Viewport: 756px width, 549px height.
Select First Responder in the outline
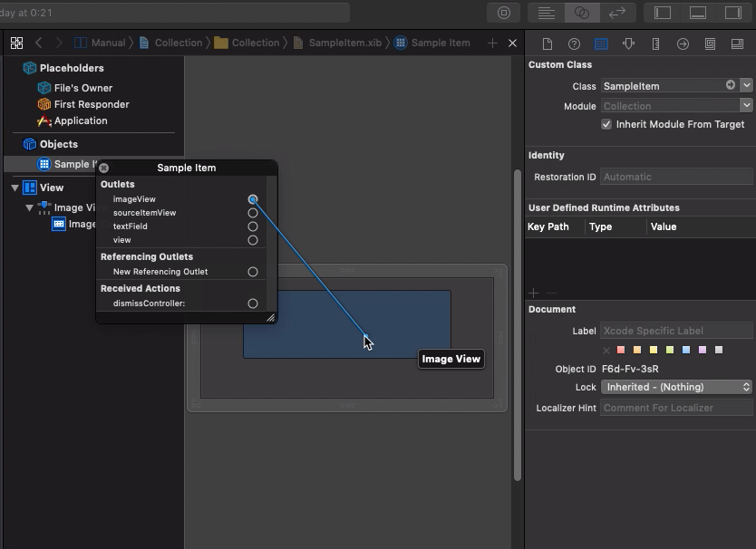pos(91,104)
